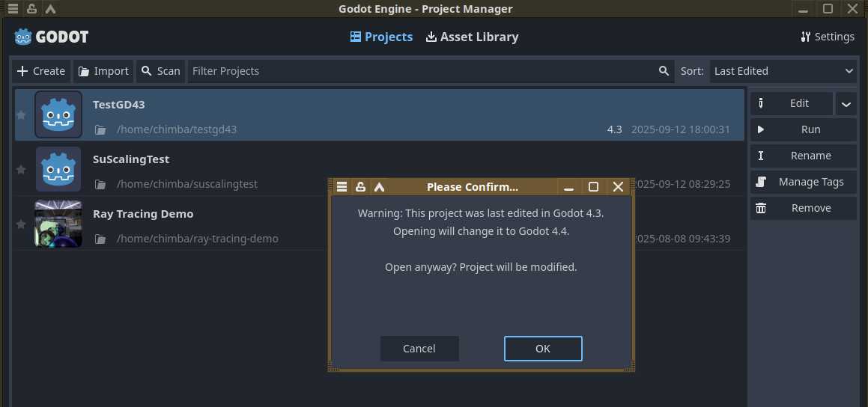Toggle favorite star for Ray Tracing Demo
This screenshot has width=868, height=407.
tap(21, 224)
